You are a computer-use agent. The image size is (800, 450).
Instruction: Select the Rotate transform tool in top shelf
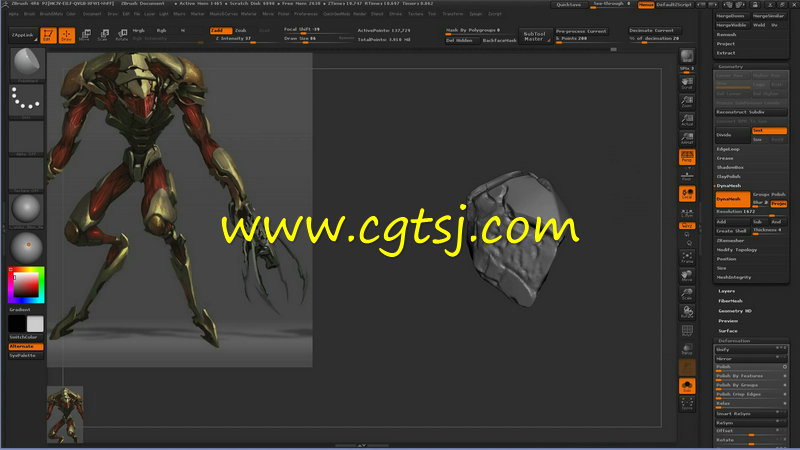pyautogui.click(x=121, y=35)
